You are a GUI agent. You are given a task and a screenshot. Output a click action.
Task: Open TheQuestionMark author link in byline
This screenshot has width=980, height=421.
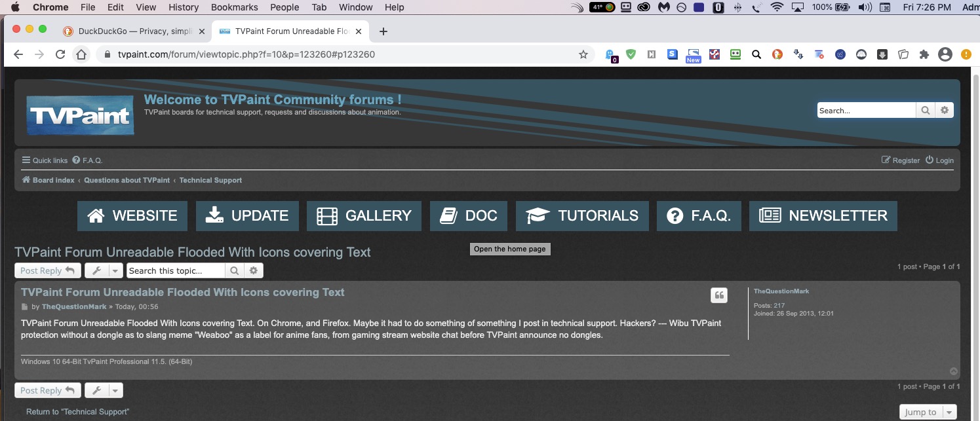click(x=74, y=307)
